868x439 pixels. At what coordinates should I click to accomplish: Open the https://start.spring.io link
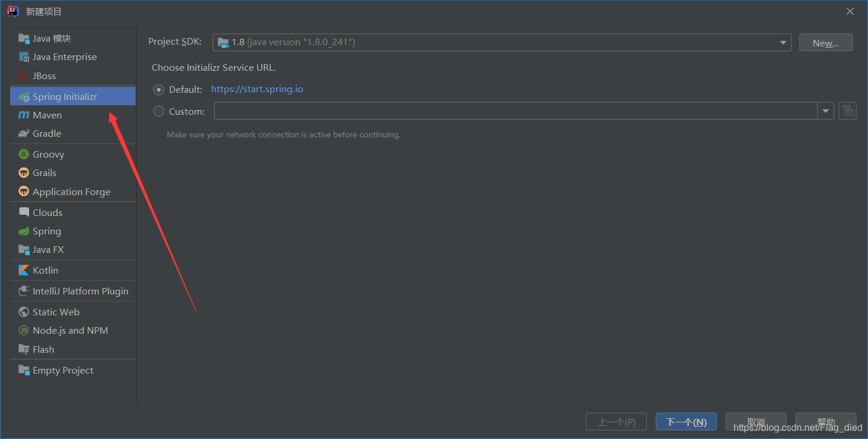coord(257,89)
